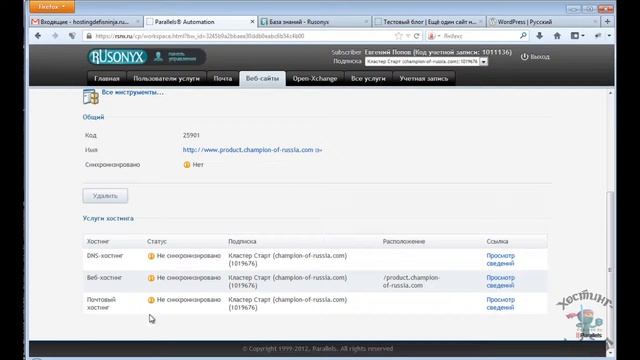This screenshot has width=640, height=360.
Task: Click the warning status icon in DNS-хостинг row
Action: point(151,256)
